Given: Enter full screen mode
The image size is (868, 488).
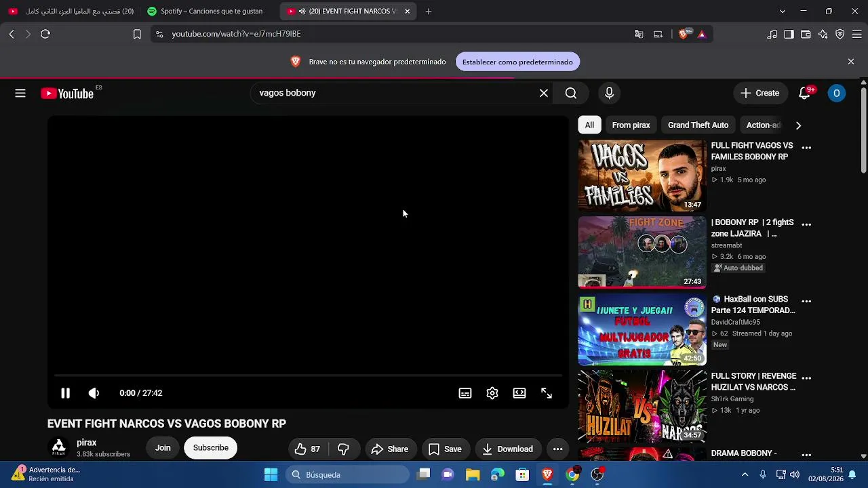Looking at the screenshot, I should tap(547, 393).
